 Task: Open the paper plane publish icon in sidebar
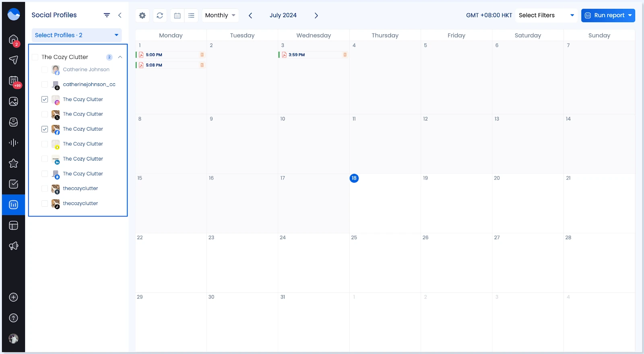click(x=13, y=60)
